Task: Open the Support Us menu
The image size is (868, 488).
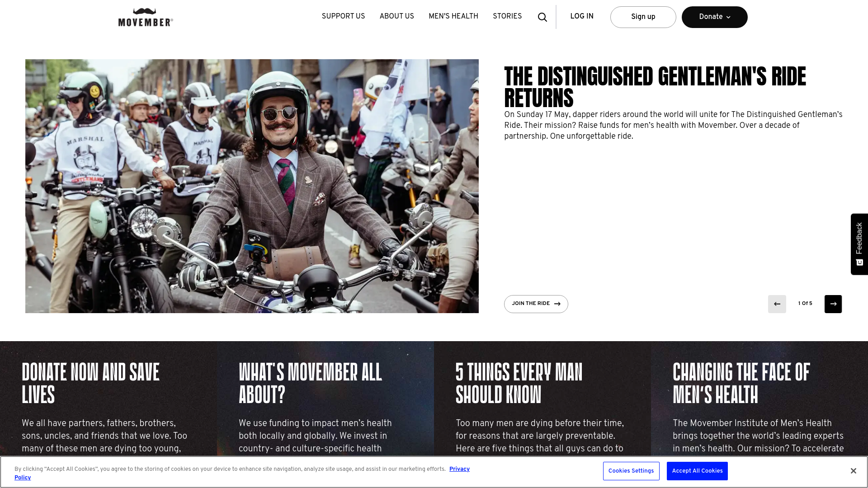Action: [x=343, y=17]
